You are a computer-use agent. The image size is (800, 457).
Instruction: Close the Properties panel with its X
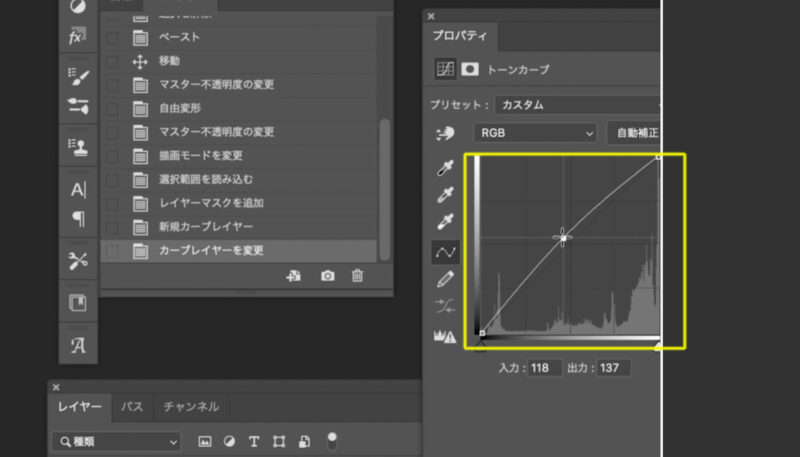tap(431, 16)
